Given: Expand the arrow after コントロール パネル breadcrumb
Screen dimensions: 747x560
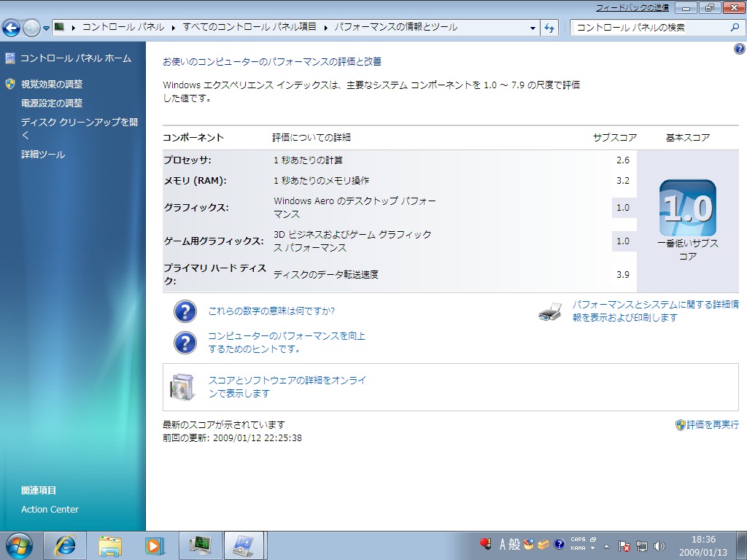Looking at the screenshot, I should [174, 28].
